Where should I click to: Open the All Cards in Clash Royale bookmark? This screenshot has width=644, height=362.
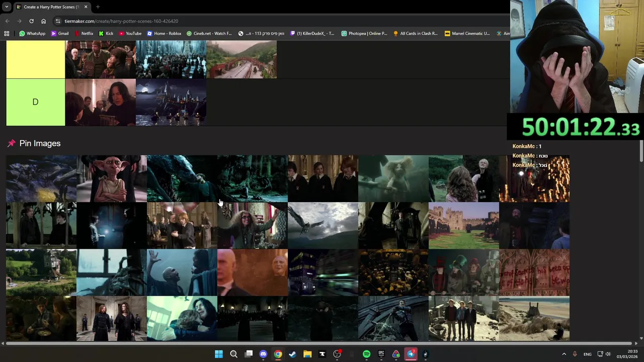point(416,34)
